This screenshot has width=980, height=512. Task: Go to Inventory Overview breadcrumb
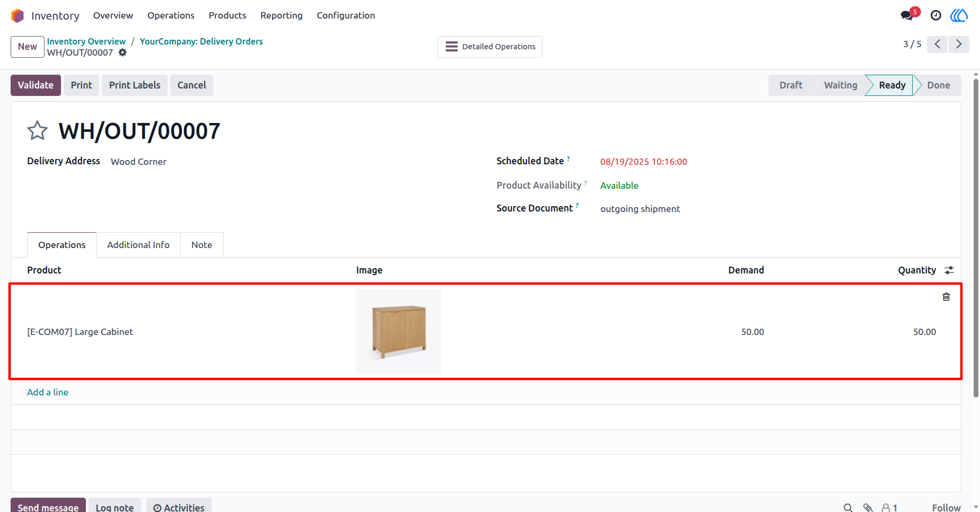tap(86, 41)
